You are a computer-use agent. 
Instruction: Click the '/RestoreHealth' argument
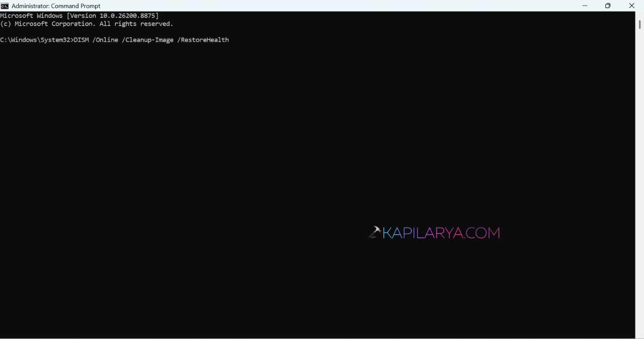203,40
